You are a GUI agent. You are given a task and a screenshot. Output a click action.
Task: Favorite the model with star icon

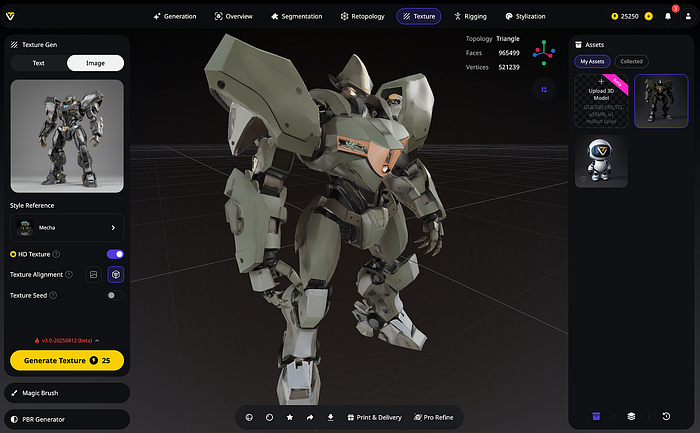tap(290, 416)
